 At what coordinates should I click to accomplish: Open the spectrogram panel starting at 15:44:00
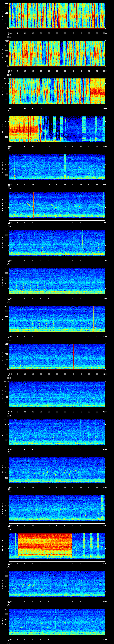[57, 508]
